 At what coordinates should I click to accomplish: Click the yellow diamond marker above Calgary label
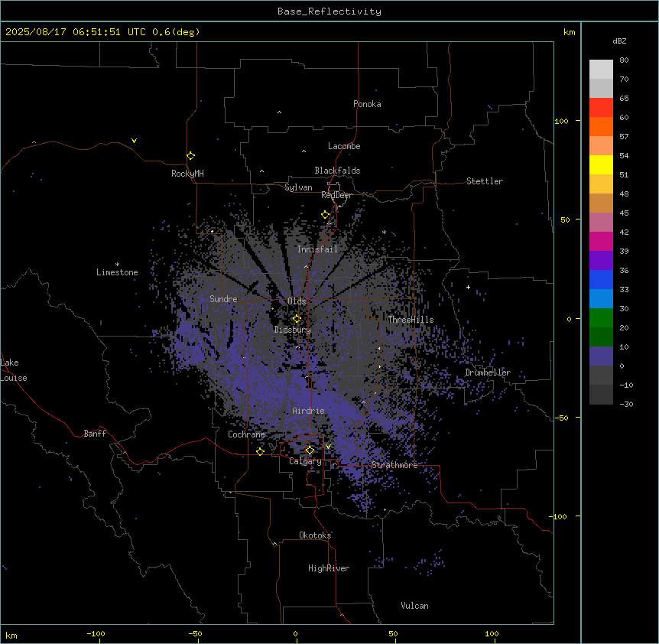point(310,450)
